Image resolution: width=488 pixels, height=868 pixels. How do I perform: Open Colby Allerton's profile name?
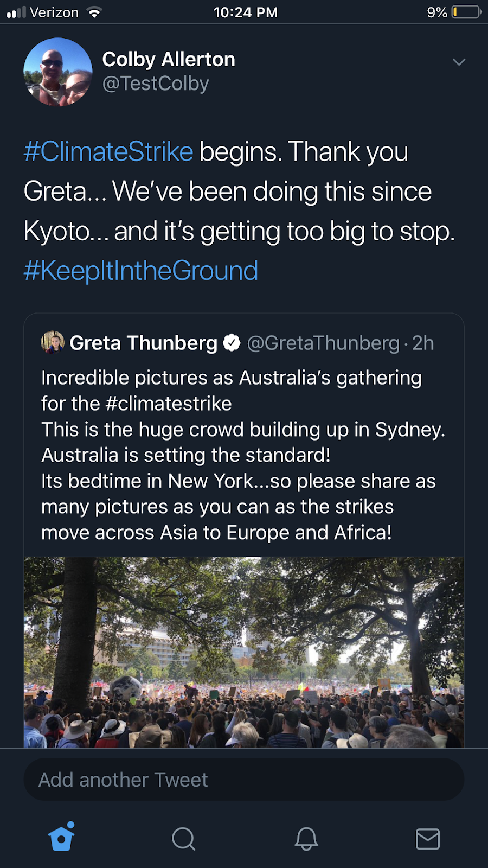coord(169,59)
